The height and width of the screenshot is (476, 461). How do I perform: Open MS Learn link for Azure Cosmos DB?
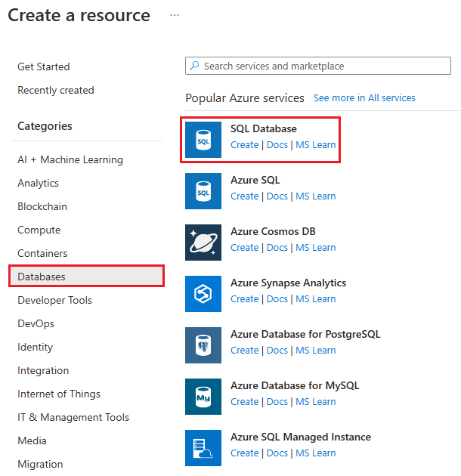316,247
